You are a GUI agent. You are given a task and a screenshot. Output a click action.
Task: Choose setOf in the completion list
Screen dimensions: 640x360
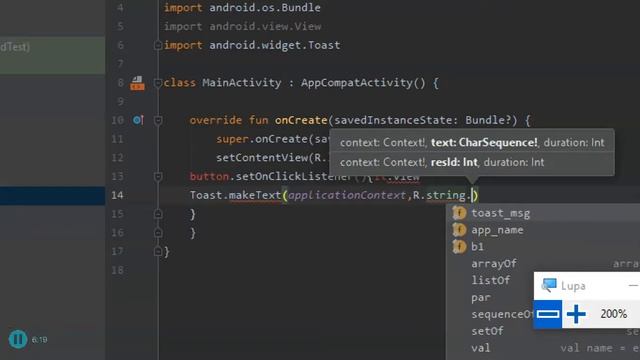487,331
